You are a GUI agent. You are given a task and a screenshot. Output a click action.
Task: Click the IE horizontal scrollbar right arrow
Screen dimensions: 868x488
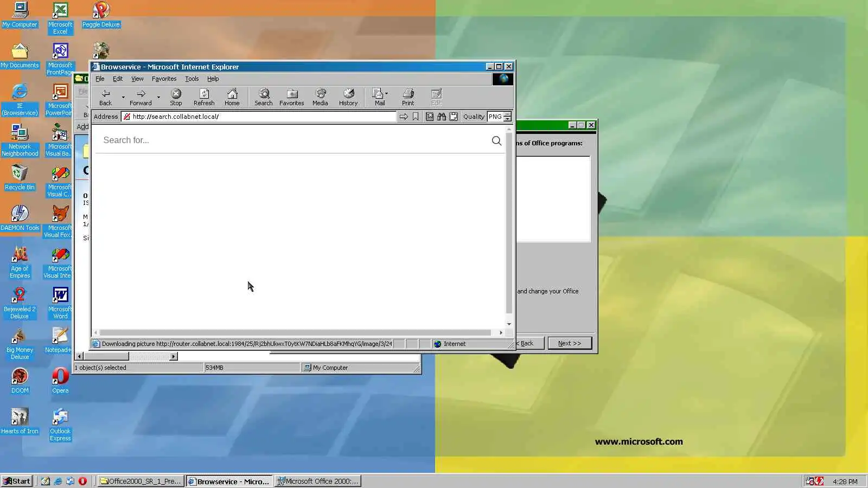click(501, 332)
